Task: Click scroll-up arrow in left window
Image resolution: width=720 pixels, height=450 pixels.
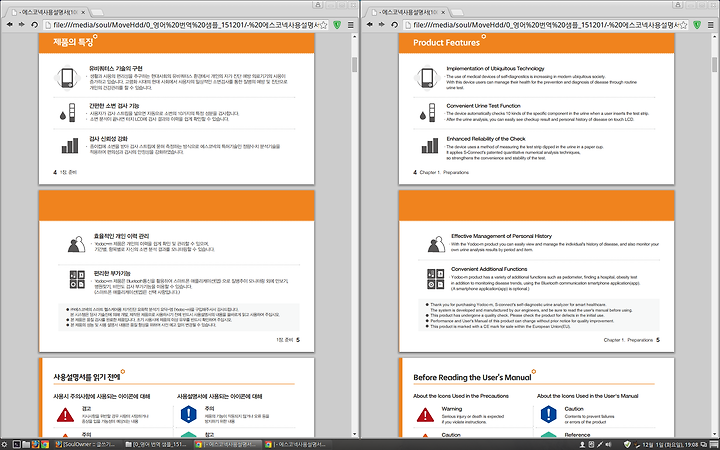Action: point(354,36)
